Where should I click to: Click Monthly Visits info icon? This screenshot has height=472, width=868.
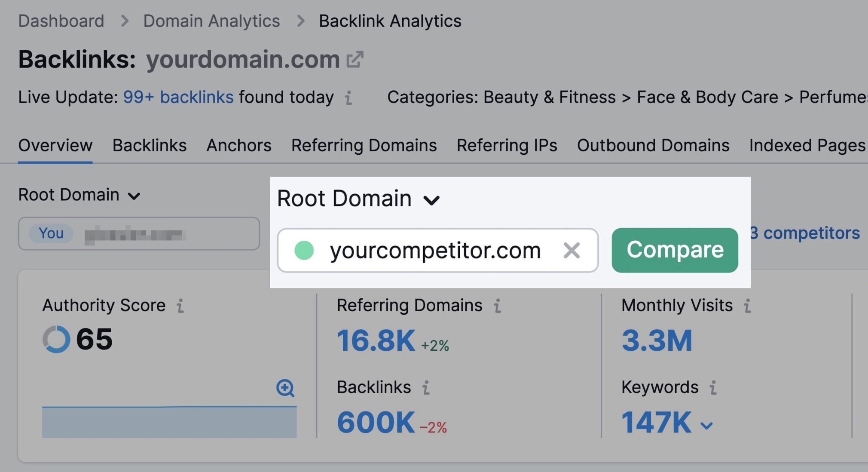(x=748, y=306)
